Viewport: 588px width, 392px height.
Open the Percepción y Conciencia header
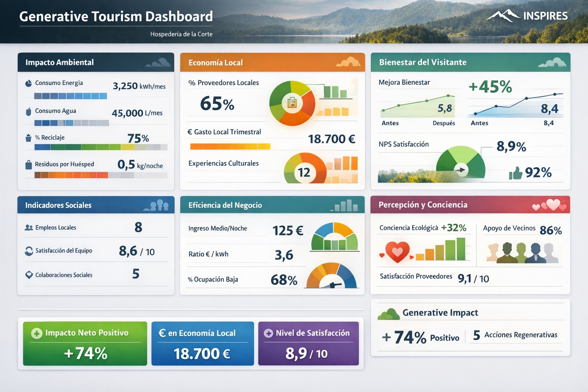(470, 205)
